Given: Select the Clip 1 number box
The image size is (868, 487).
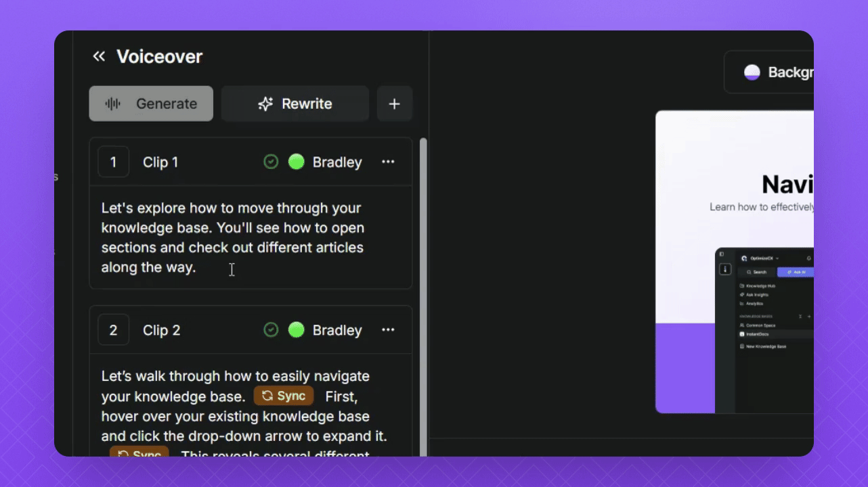Looking at the screenshot, I should pos(113,162).
